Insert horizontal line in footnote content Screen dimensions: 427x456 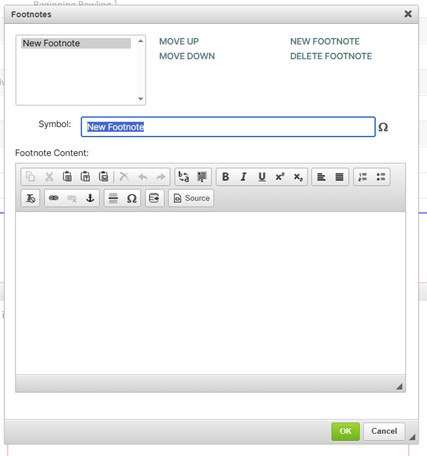point(113,198)
